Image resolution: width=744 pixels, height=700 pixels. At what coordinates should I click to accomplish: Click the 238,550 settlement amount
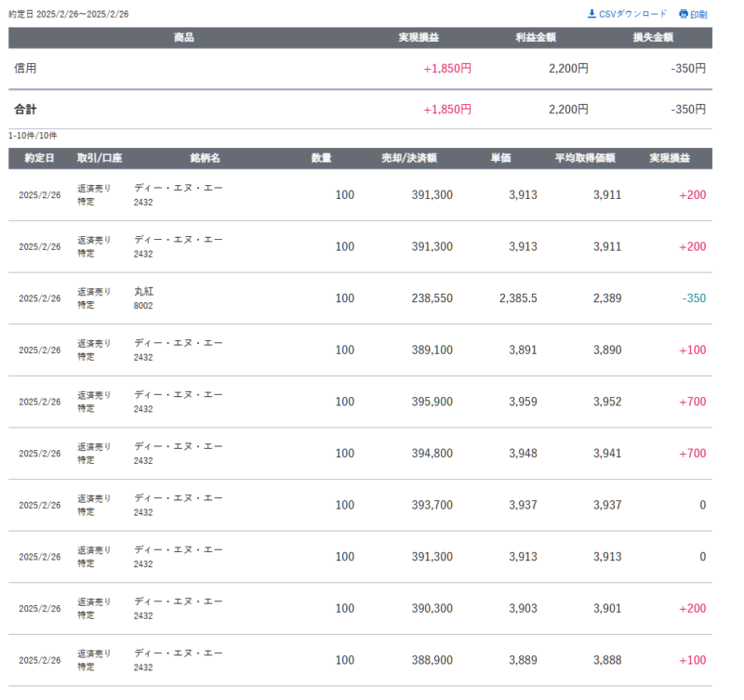[x=432, y=298]
